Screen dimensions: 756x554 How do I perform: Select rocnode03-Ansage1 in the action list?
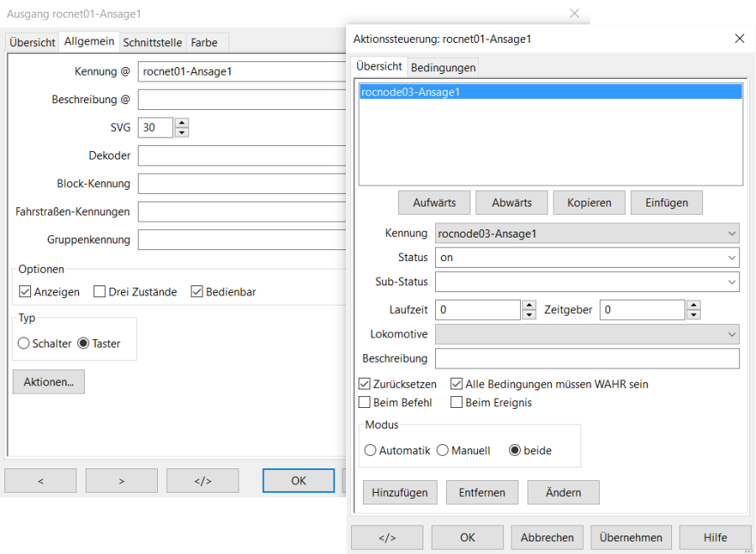(410, 93)
